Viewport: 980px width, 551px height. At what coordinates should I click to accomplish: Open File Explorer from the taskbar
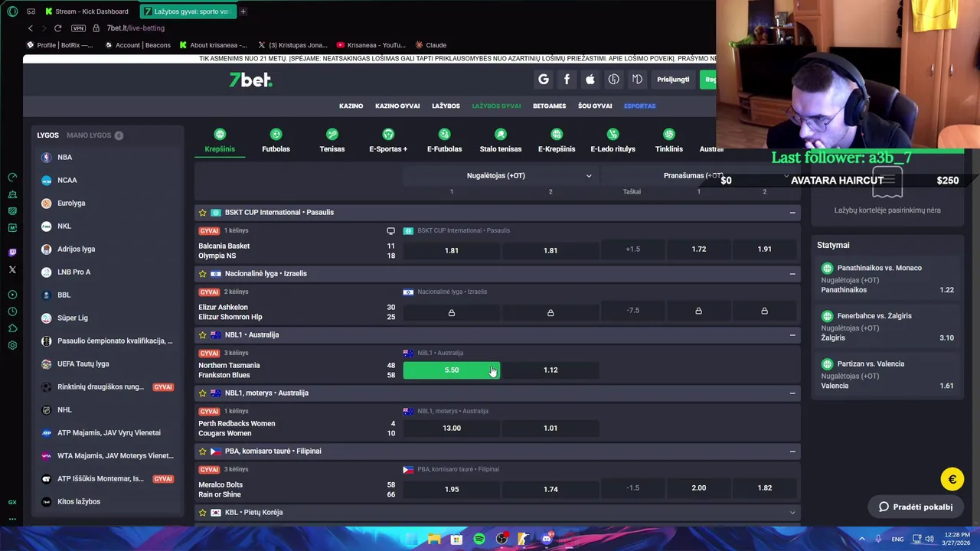434,540
